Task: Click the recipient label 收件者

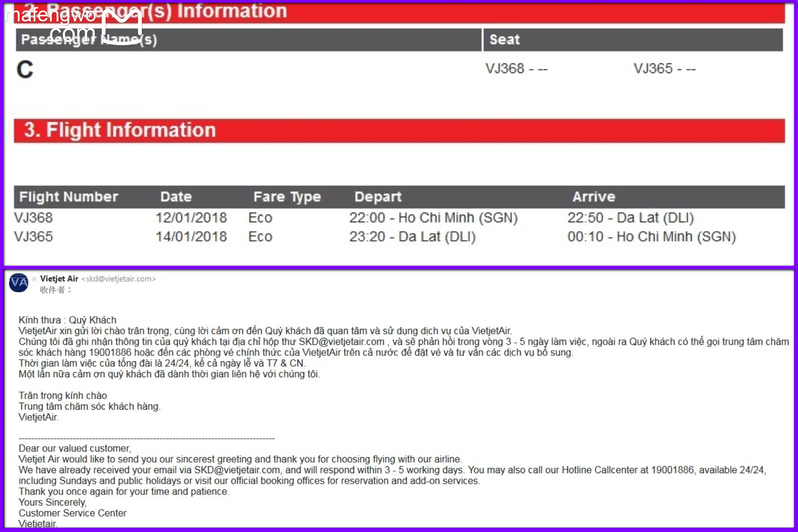Action: pyautogui.click(x=56, y=290)
